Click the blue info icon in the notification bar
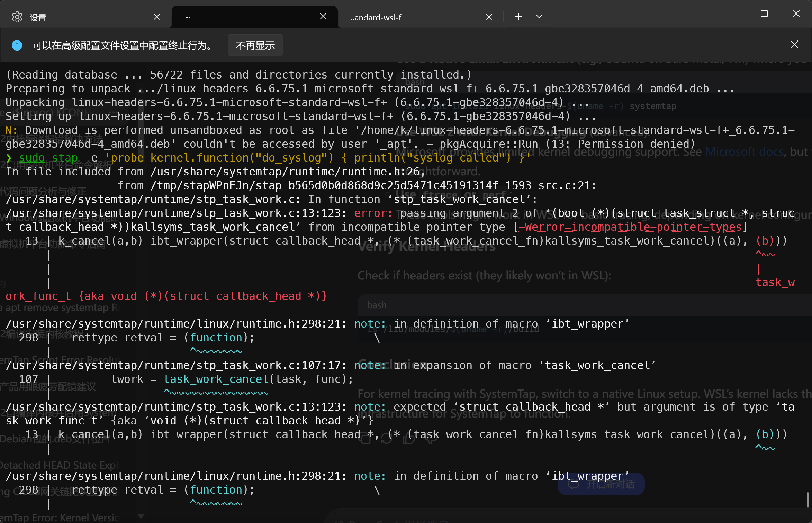The height and width of the screenshot is (523, 812). [x=17, y=45]
